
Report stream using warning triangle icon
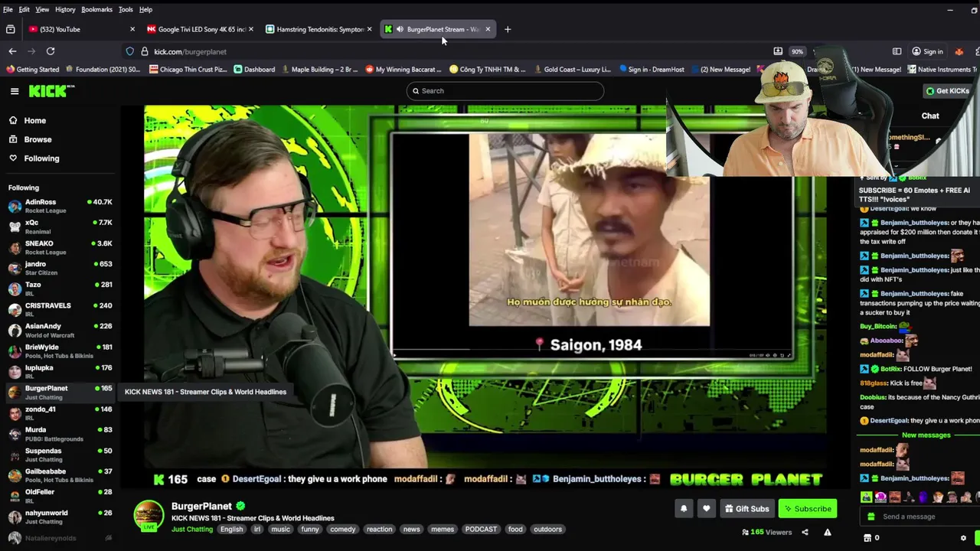tap(827, 532)
